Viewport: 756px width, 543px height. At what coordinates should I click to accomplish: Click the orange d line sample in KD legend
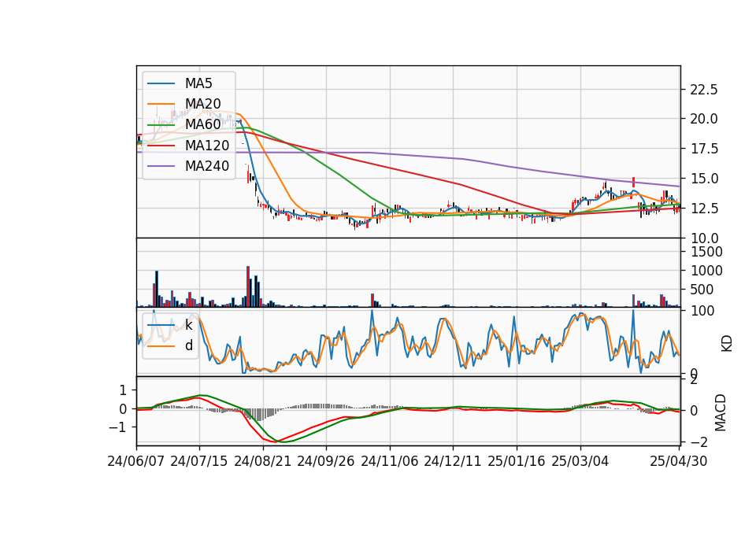(161, 346)
